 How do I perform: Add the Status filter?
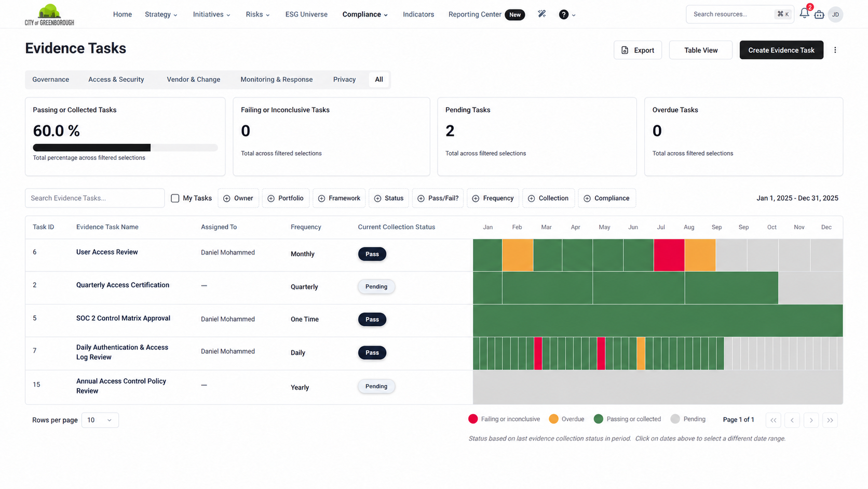(x=389, y=198)
